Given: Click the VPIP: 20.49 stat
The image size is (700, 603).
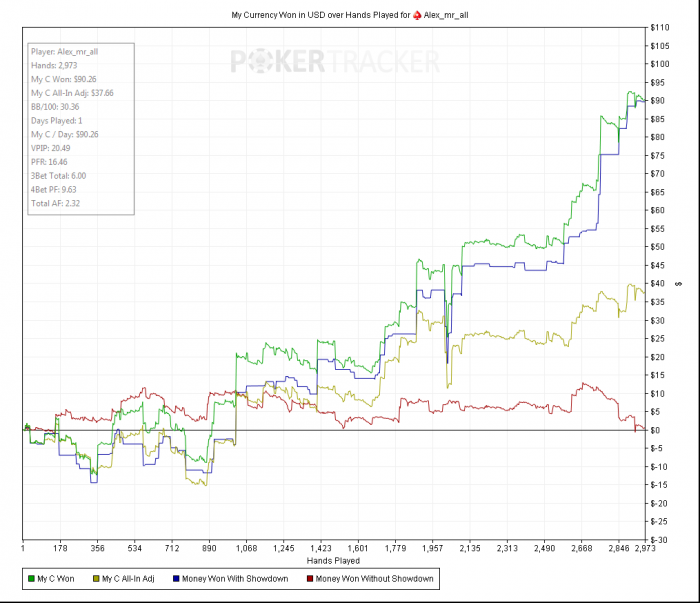Looking at the screenshot, I should (x=50, y=148).
